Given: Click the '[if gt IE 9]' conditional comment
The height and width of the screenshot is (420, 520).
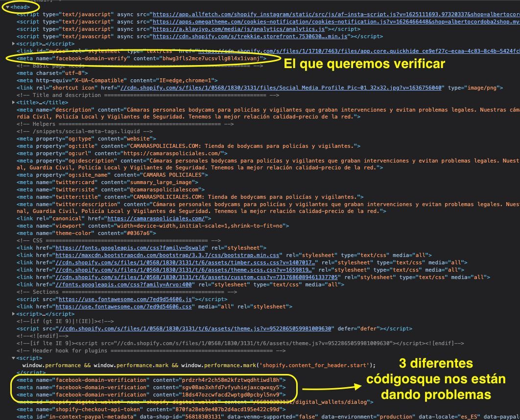Looking at the screenshot, I should pyautogui.click(x=65, y=321).
